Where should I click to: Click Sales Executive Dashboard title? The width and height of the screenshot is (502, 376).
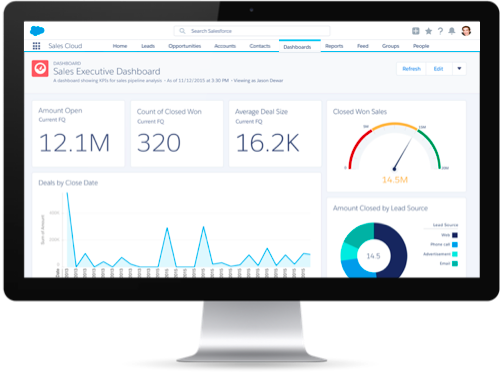pyautogui.click(x=107, y=71)
